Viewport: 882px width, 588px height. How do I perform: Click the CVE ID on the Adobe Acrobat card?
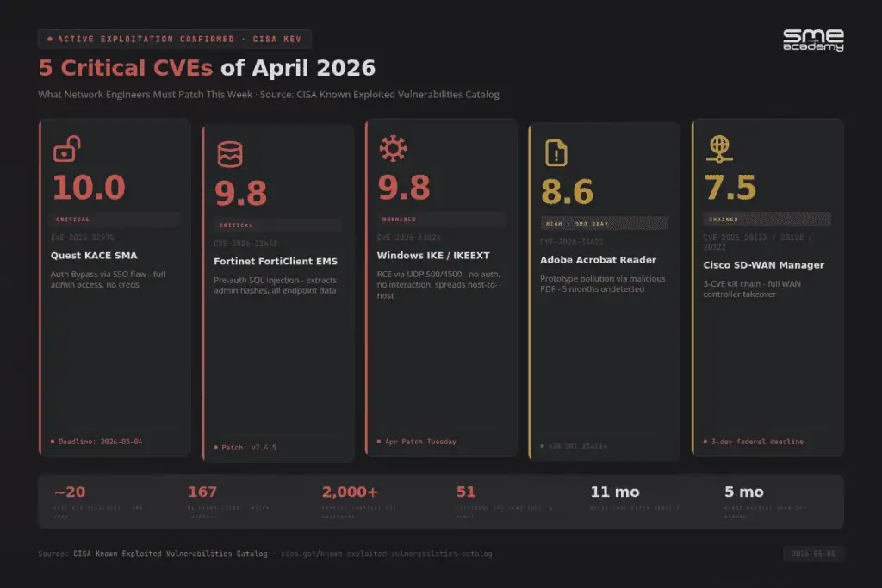(x=572, y=242)
